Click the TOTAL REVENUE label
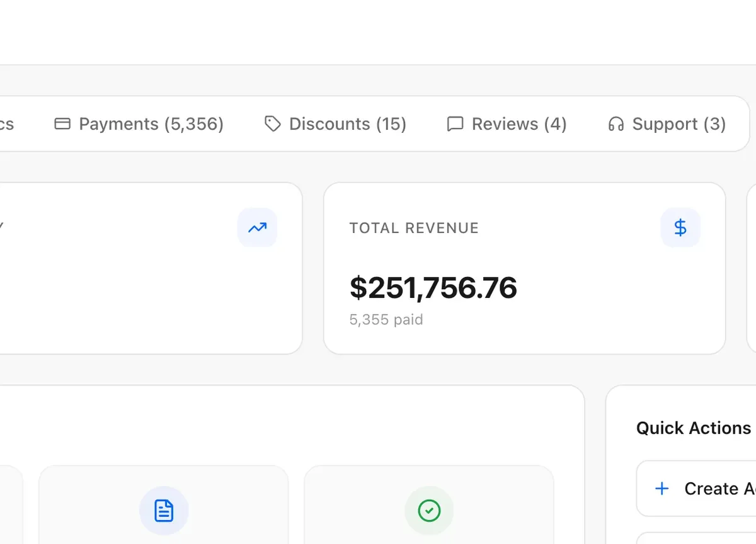The height and width of the screenshot is (544, 756). (x=414, y=228)
